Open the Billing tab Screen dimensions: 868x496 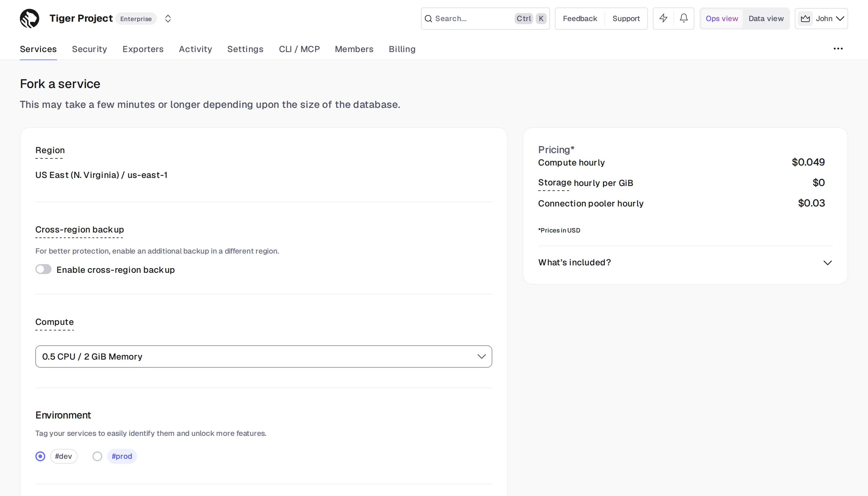pyautogui.click(x=402, y=49)
